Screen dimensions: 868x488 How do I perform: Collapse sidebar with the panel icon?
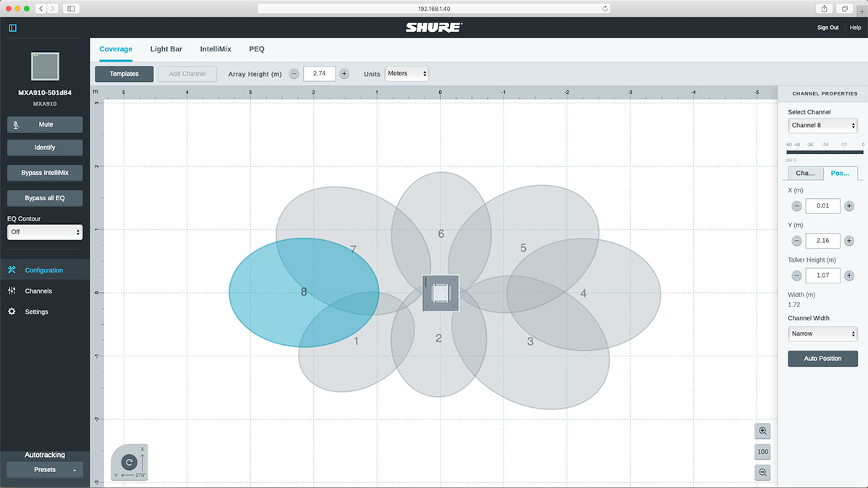click(x=12, y=27)
